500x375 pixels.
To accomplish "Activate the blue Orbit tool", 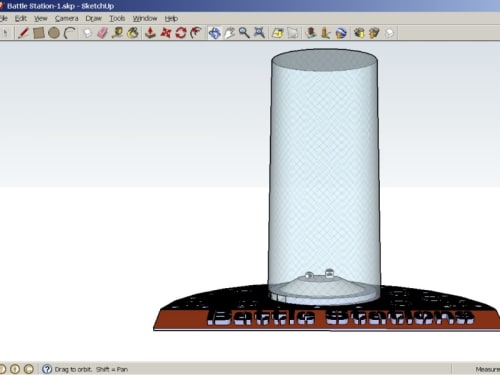I will (214, 33).
